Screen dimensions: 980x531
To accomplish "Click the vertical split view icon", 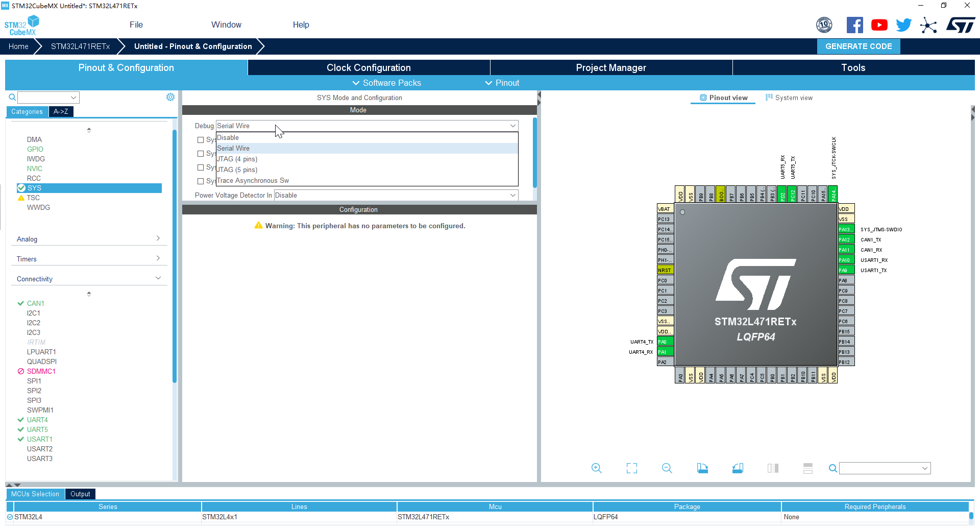I will [773, 468].
